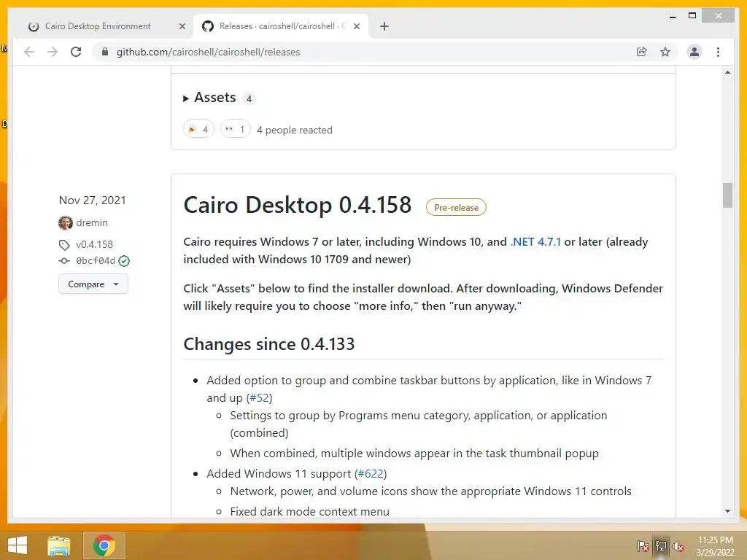This screenshot has height=560, width=747.
Task: Click the commit icon beside 0bcf04d
Action: pyautogui.click(x=64, y=260)
